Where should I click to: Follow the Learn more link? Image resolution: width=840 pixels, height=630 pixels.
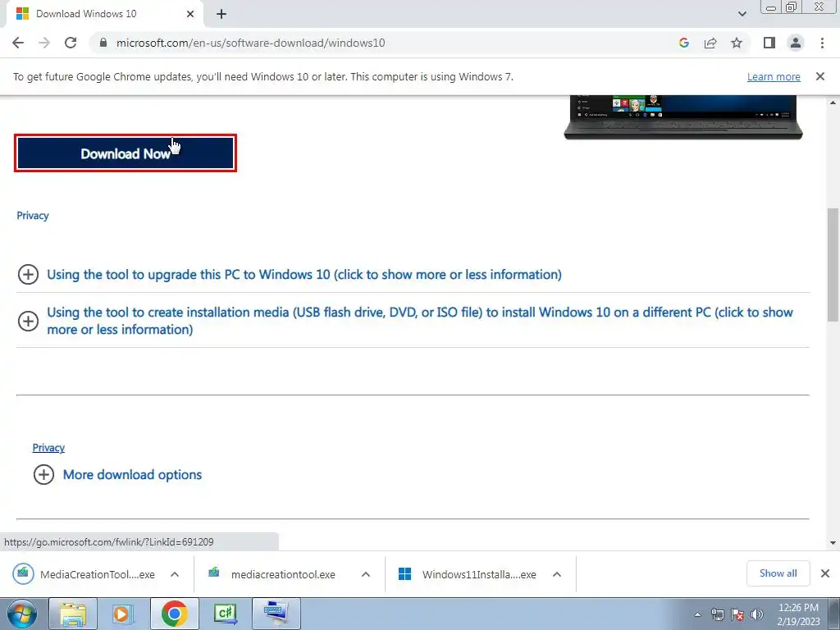(x=774, y=76)
